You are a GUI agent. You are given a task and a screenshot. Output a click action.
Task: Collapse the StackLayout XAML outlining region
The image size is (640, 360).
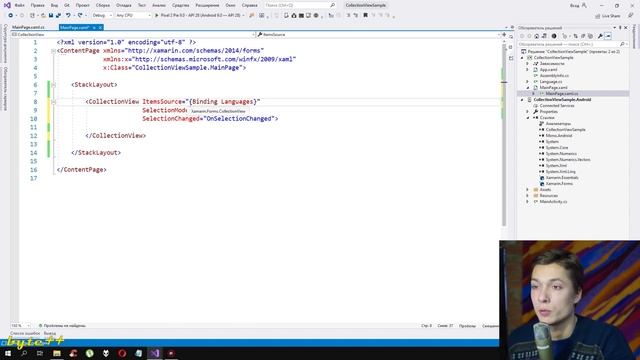coord(53,85)
